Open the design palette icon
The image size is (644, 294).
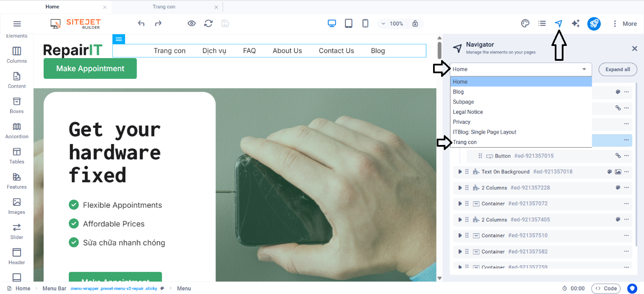click(525, 23)
